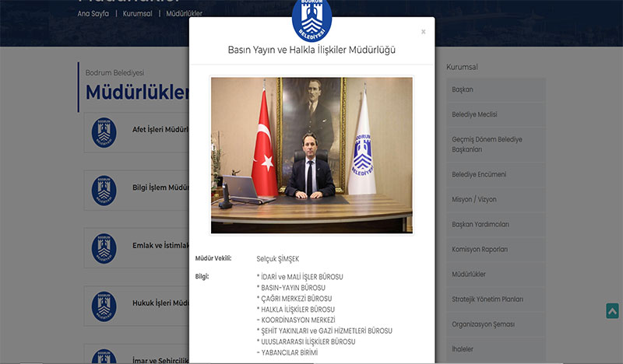The height and width of the screenshot is (364, 623).
Task: Click the Bodrum Belediyesi subtitle above the heading
Action: click(x=114, y=73)
